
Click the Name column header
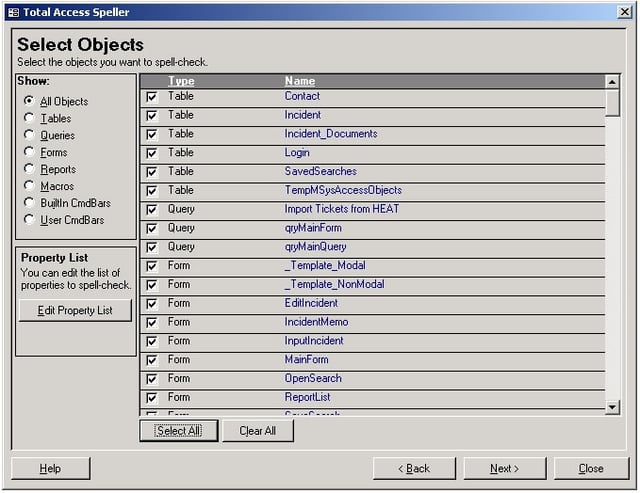click(300, 81)
